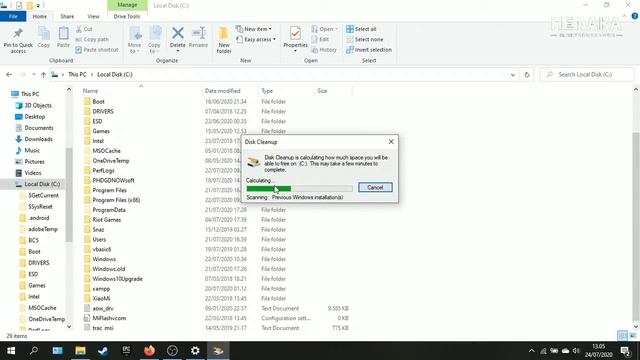
Task: Open the New item dropdown
Action: [253, 29]
